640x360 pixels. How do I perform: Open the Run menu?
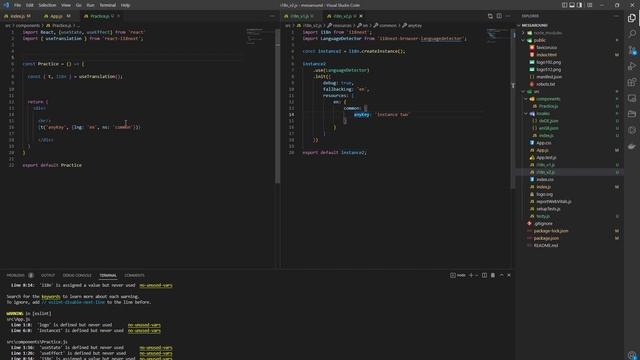click(x=91, y=5)
